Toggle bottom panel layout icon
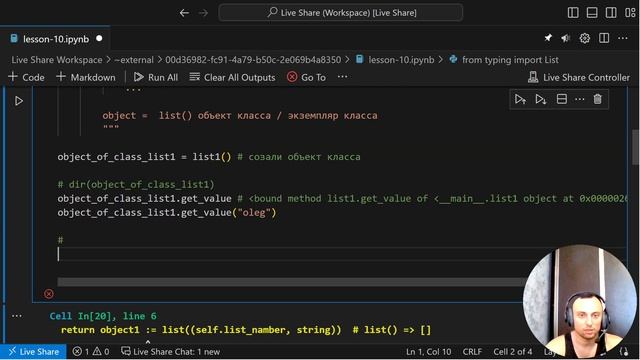This screenshot has height=360, width=640. pos(592,13)
